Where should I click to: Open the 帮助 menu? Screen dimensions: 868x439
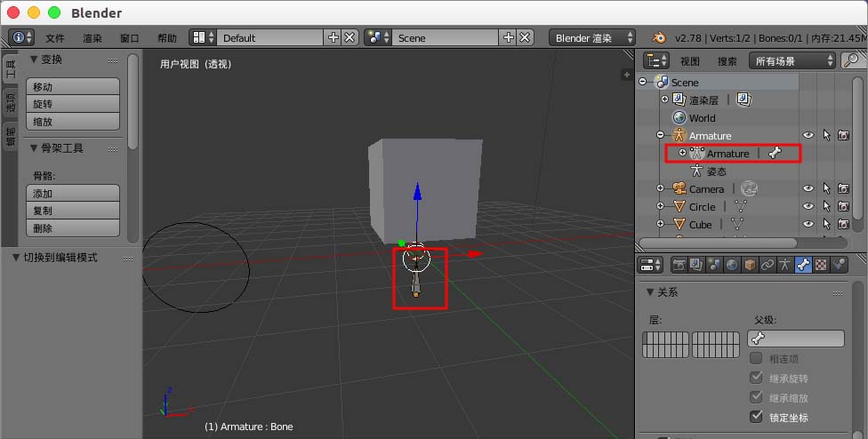(x=166, y=38)
